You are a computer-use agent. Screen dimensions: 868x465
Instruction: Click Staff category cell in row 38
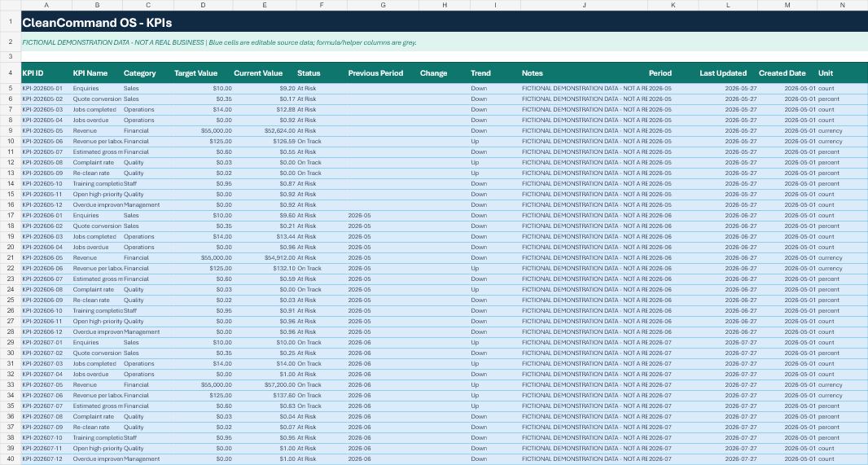[x=148, y=438]
